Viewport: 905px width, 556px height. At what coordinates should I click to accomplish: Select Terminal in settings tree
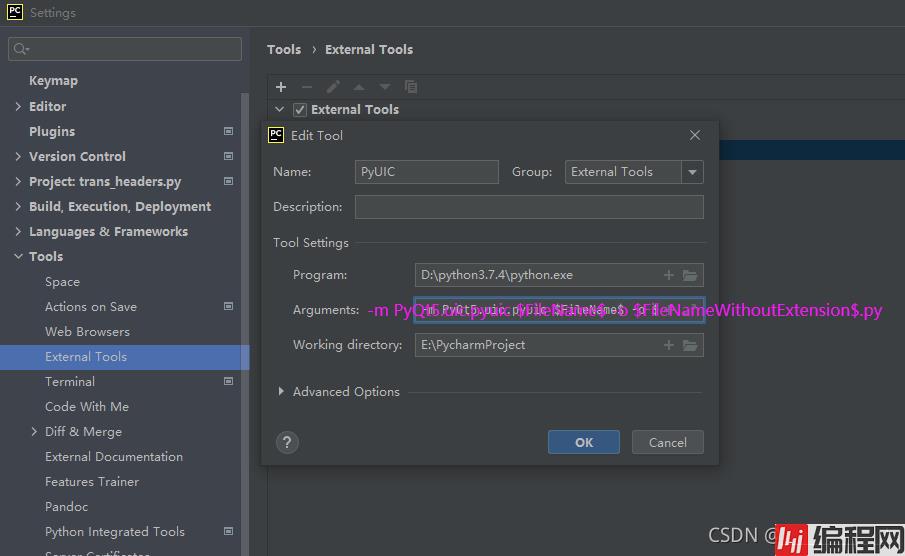(x=70, y=381)
